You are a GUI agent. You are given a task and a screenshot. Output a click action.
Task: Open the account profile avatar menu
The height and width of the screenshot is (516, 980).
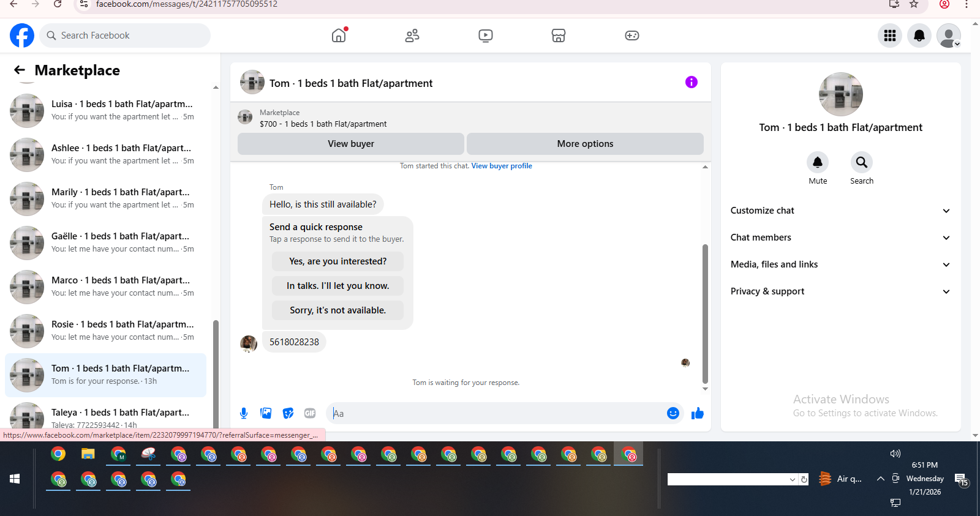[x=949, y=36]
